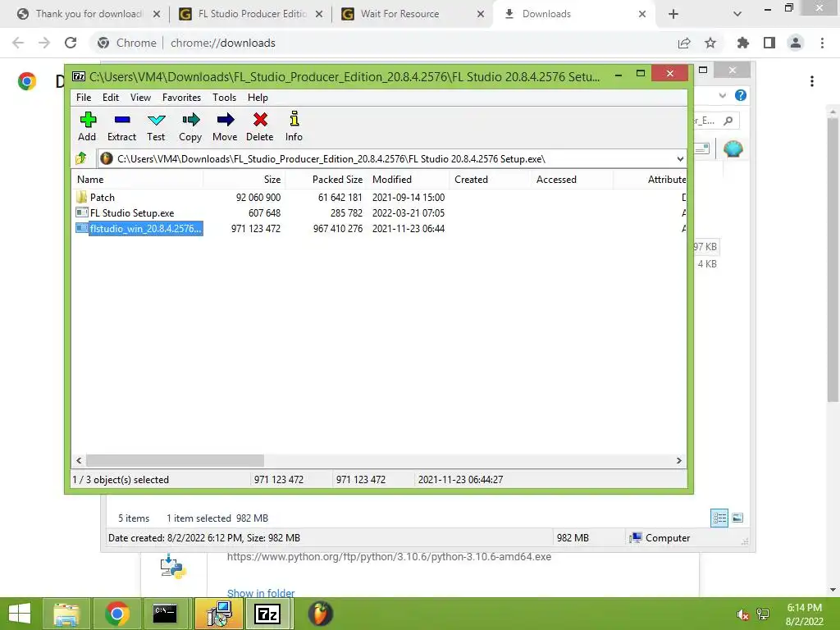The image size is (840, 630).
Task: Open a new Chrome tab
Action: (x=673, y=14)
